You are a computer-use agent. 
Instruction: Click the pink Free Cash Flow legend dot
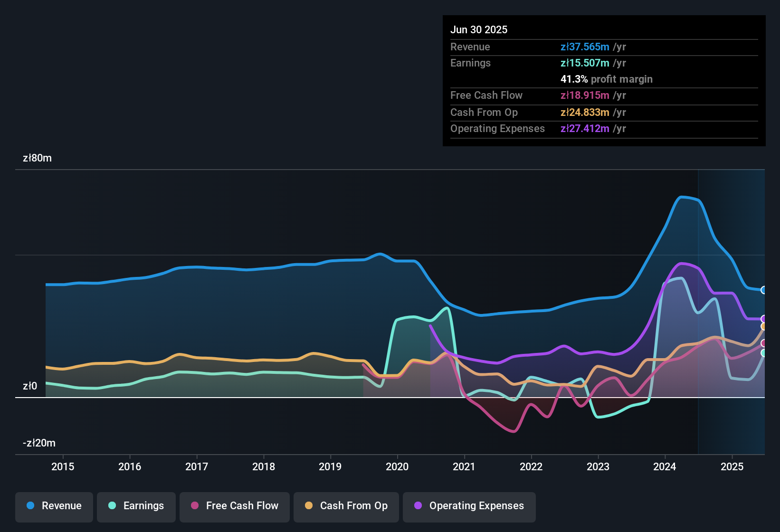pyautogui.click(x=195, y=506)
